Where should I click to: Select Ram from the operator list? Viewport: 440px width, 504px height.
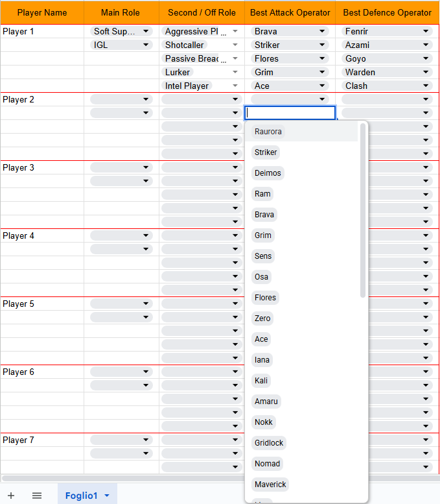(x=262, y=194)
